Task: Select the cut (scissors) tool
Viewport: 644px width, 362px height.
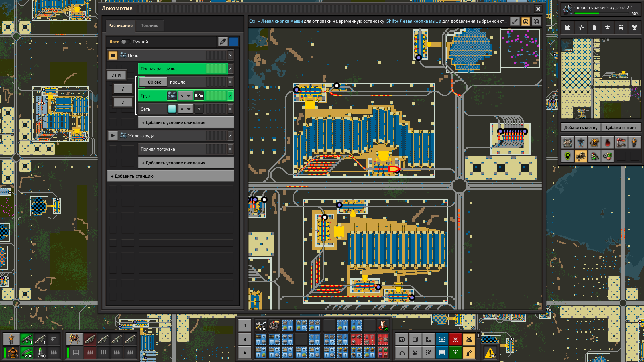Action: 415,353
